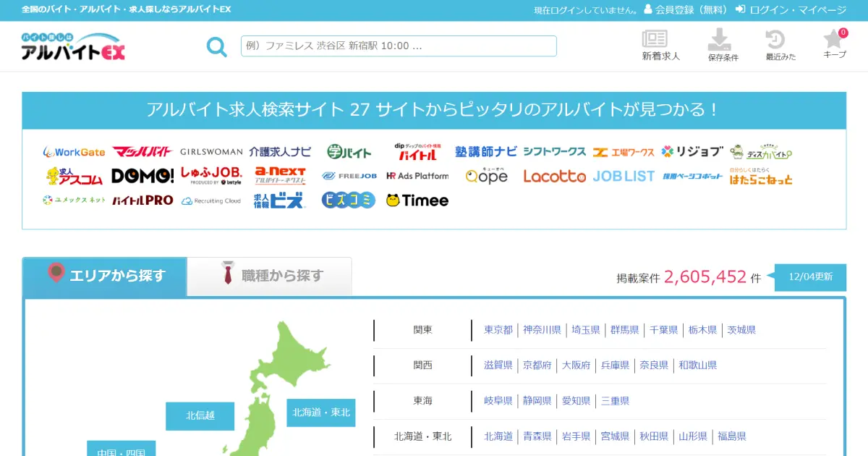868x456 pixels.
Task: Click the GIRLSWOMAN logo
Action: click(211, 152)
